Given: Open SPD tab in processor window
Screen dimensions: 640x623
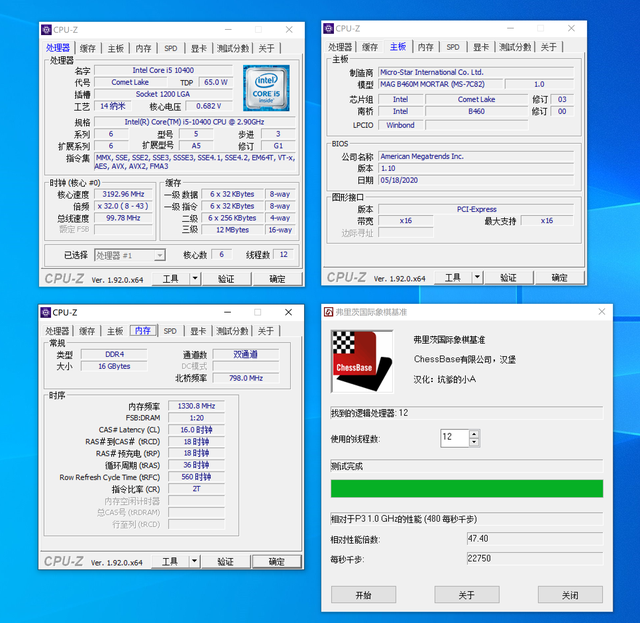Looking at the screenshot, I should point(171,48).
